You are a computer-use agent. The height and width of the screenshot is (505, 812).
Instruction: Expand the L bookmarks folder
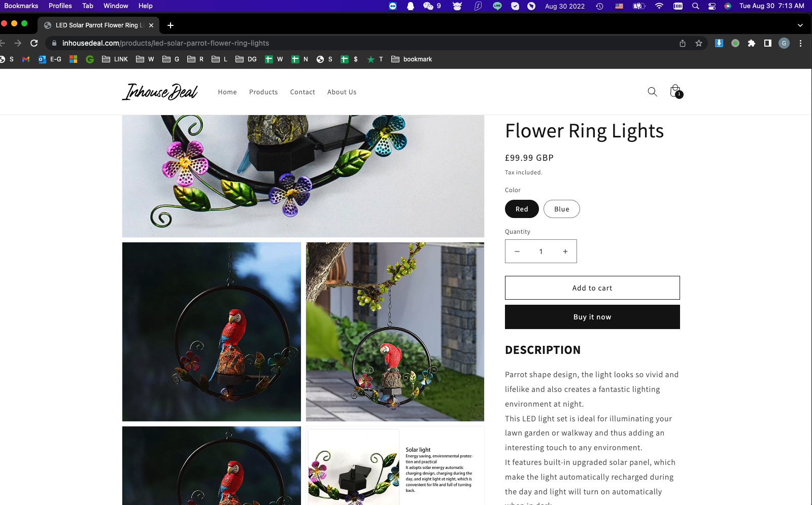(219, 59)
